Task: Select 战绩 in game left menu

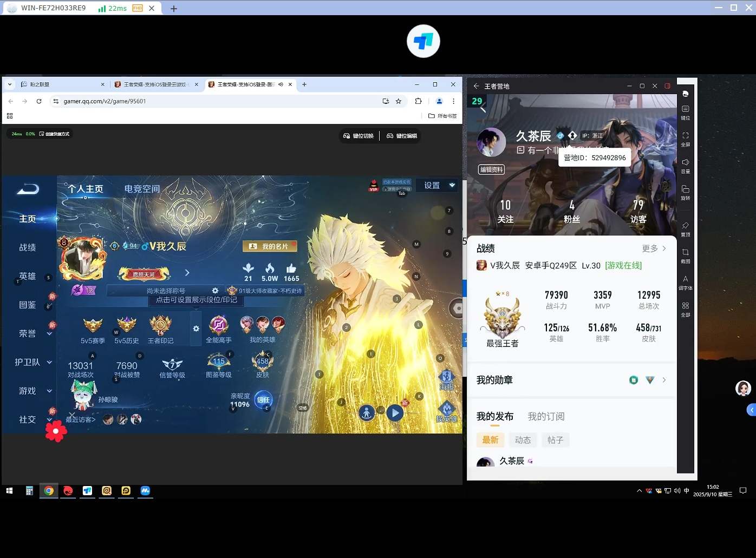Action: coord(28,247)
